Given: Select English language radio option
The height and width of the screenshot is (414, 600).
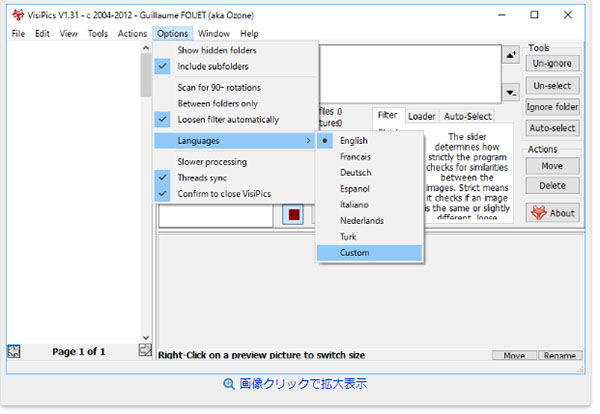Looking at the screenshot, I should click(x=353, y=141).
